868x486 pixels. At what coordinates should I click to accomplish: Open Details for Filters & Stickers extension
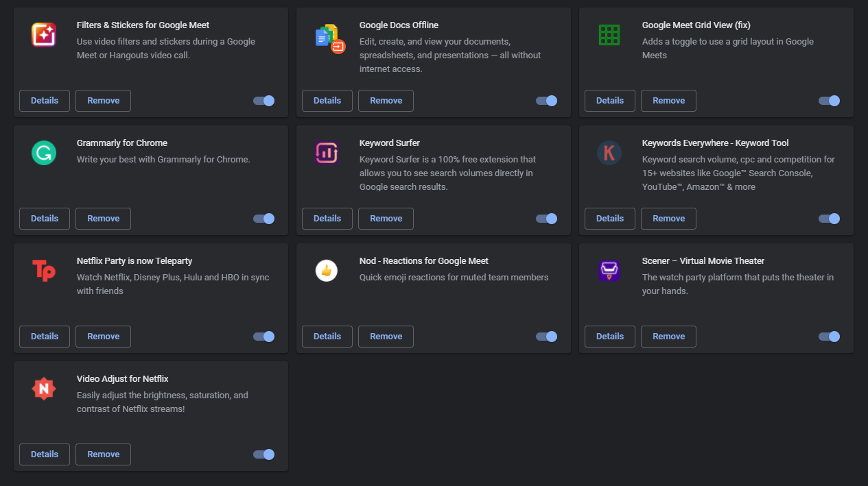[45, 101]
